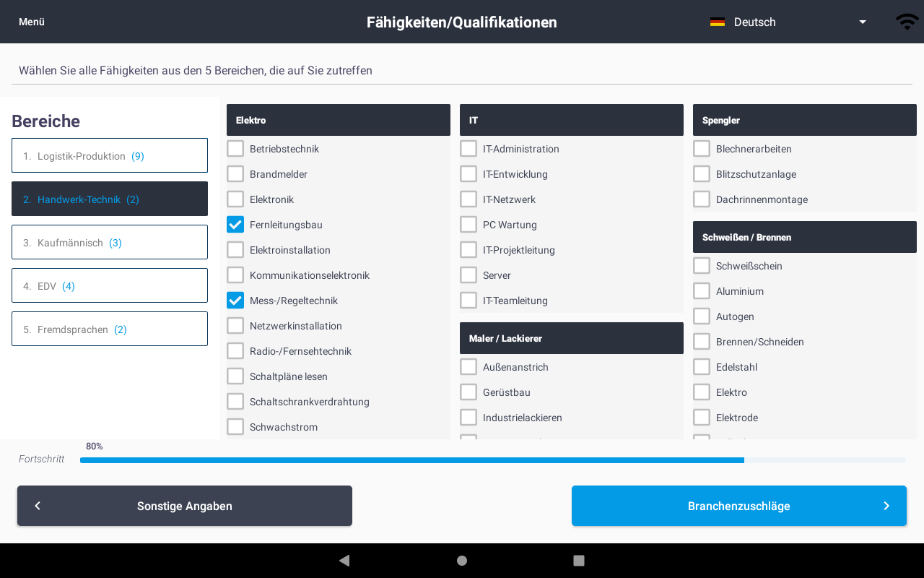Click the right chevron on Branchenzuschläge

click(x=886, y=506)
